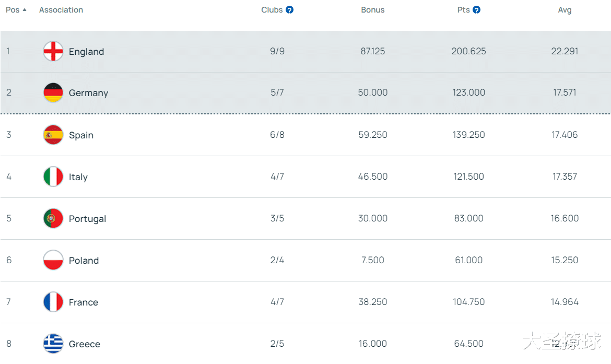Image resolution: width=611 pixels, height=364 pixels.
Task: Sort table by Bonus column
Action: [x=372, y=10]
